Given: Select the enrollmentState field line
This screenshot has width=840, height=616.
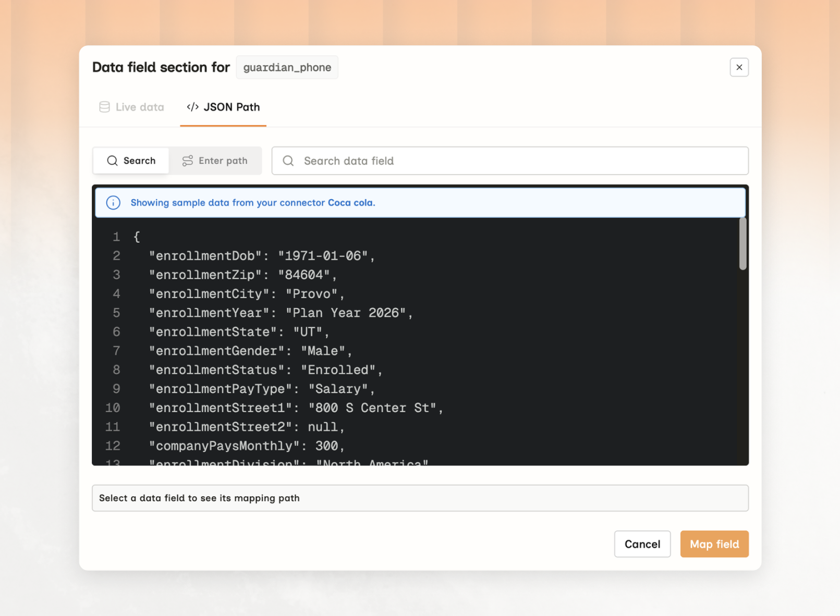Looking at the screenshot, I should point(239,332).
